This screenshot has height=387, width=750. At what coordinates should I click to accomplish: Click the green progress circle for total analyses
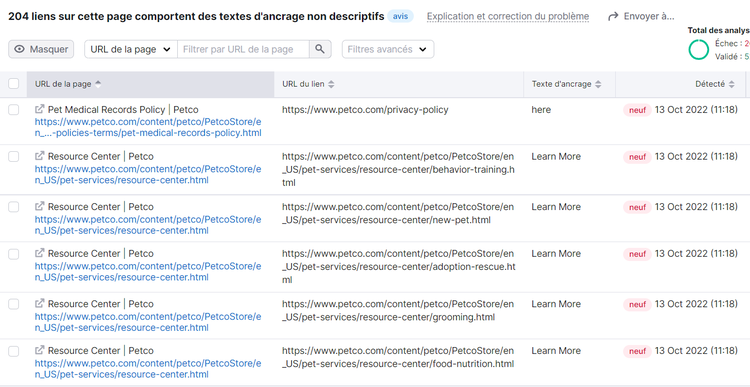[x=699, y=50]
